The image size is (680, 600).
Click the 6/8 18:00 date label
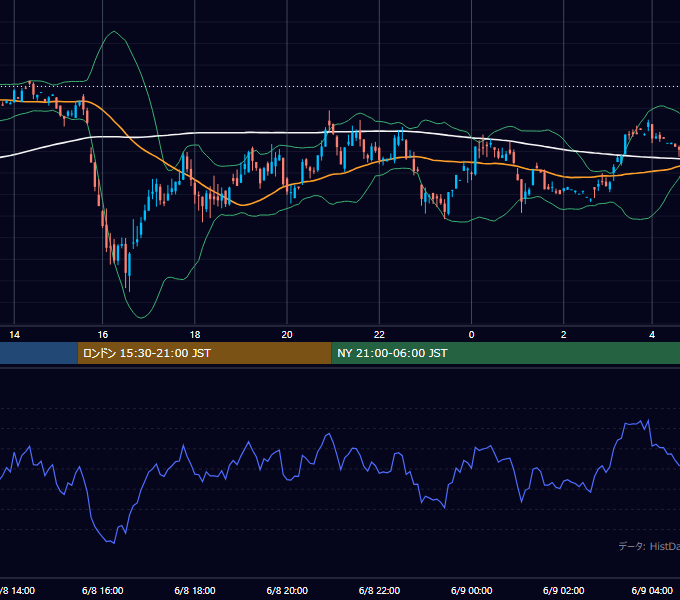pos(195,590)
